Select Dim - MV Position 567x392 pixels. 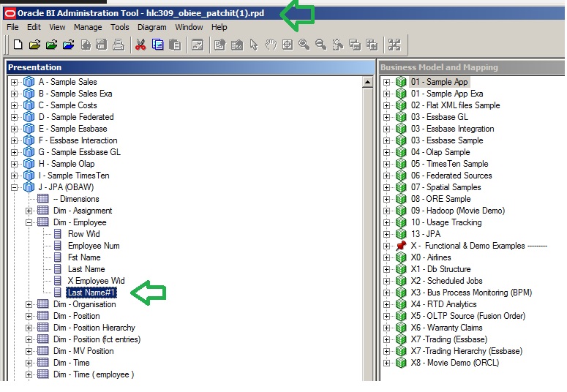pos(83,351)
